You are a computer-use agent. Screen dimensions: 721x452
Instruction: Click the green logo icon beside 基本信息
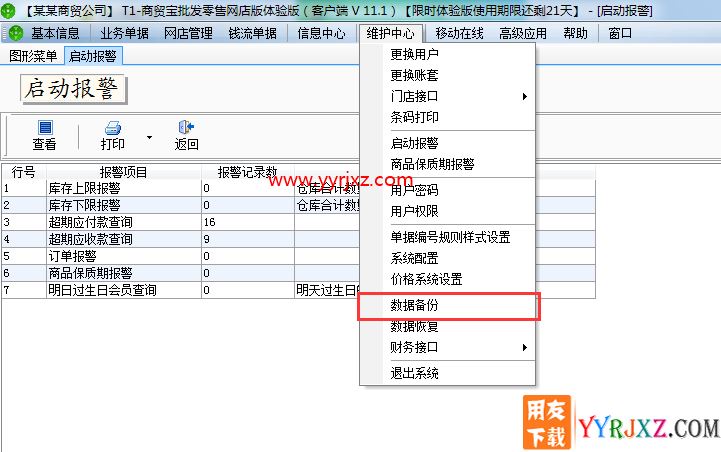[x=16, y=33]
